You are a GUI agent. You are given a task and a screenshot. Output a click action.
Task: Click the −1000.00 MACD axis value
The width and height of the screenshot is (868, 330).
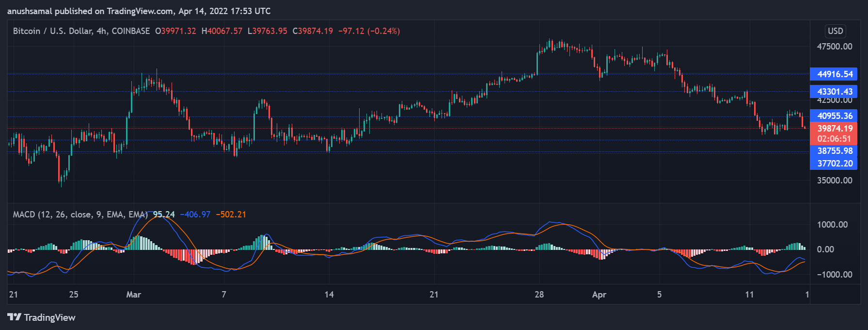click(835, 275)
